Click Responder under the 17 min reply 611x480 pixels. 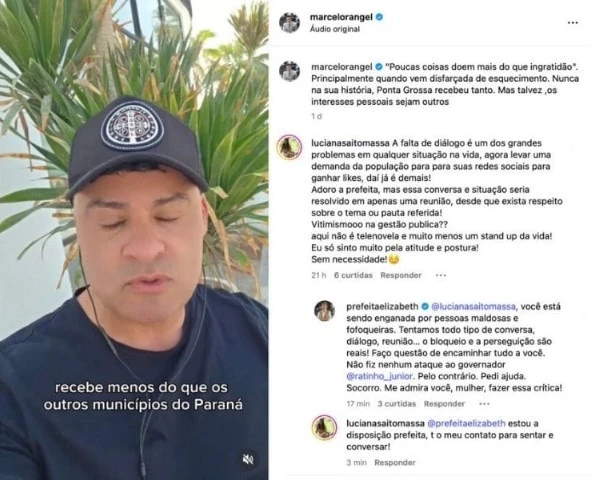point(444,404)
